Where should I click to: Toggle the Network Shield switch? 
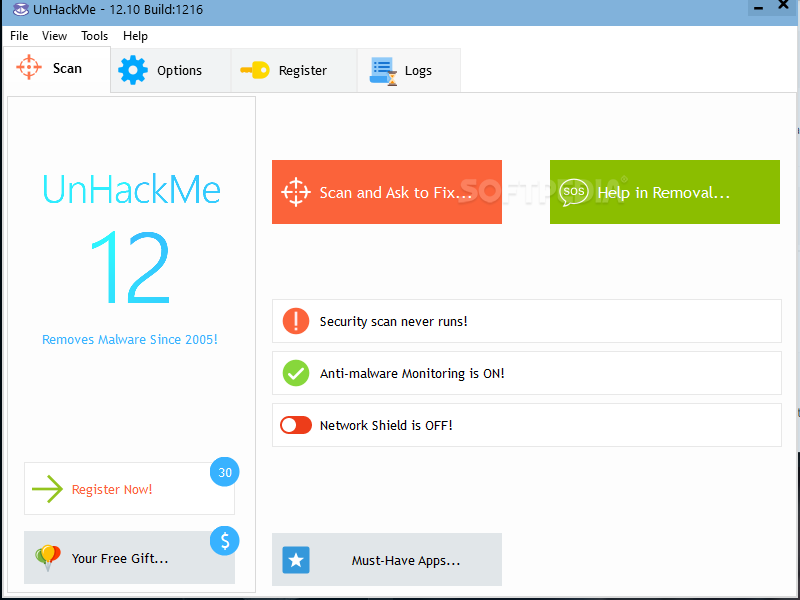coord(296,425)
